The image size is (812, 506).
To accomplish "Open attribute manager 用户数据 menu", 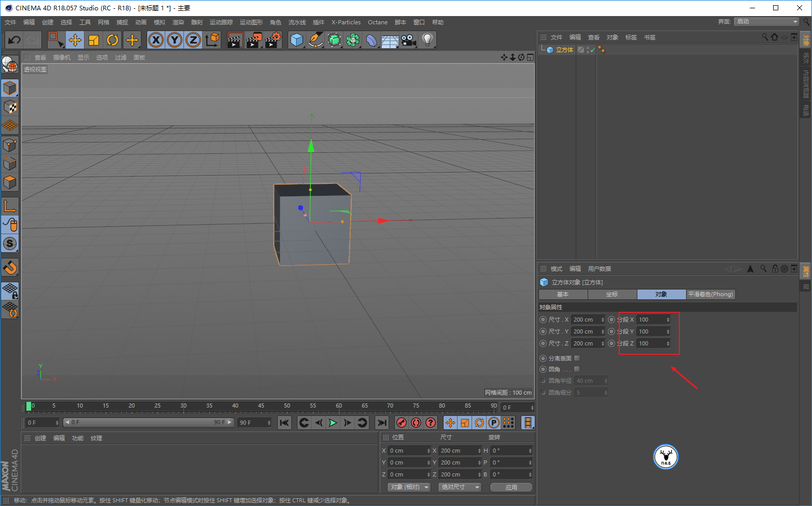I will (x=600, y=269).
